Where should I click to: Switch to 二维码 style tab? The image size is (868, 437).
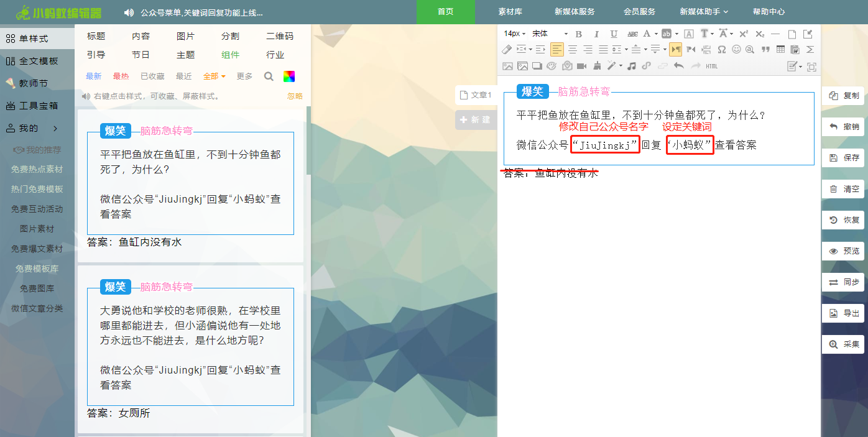[x=279, y=37]
